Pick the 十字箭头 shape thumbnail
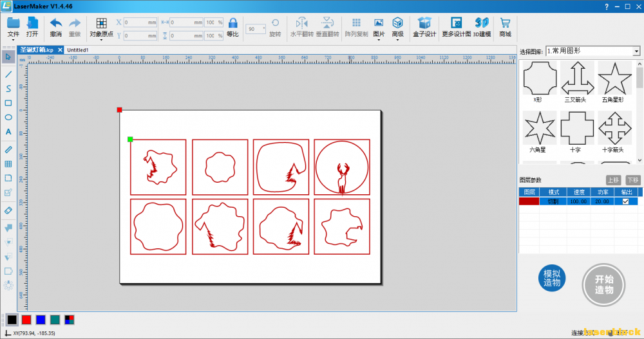Screen dimensions: 644x339 615,129
